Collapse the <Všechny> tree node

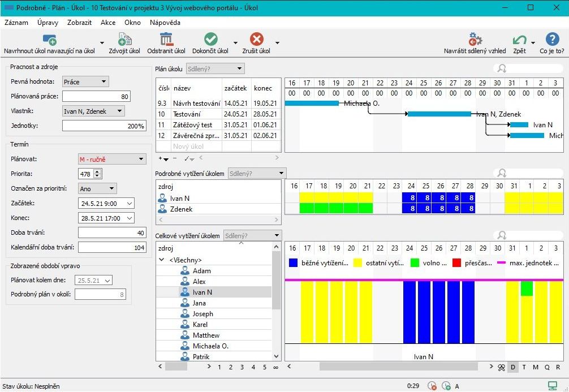tap(162, 260)
